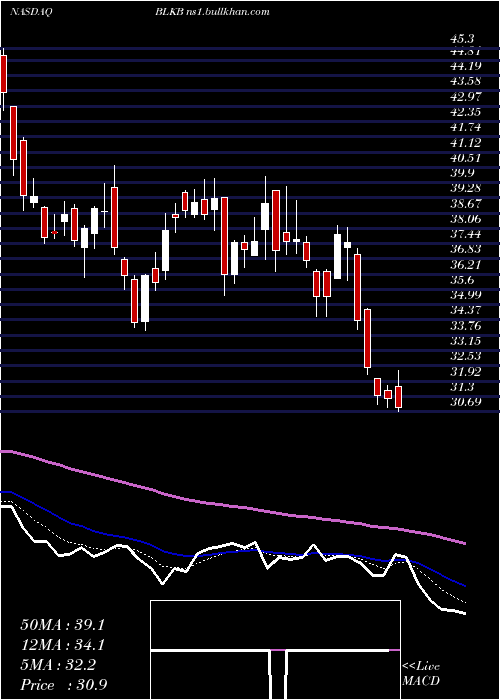Click the 33.76 price axis label
Screen dimensions: 500x700
466,325
